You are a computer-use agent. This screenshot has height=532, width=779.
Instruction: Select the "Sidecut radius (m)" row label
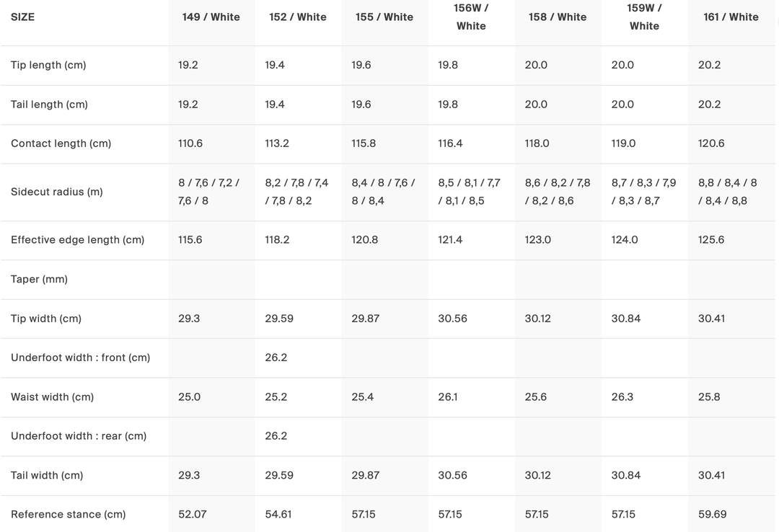click(56, 192)
